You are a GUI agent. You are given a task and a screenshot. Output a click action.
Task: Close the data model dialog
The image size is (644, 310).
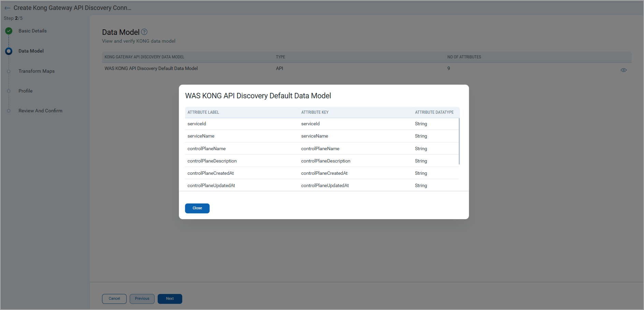click(x=197, y=208)
